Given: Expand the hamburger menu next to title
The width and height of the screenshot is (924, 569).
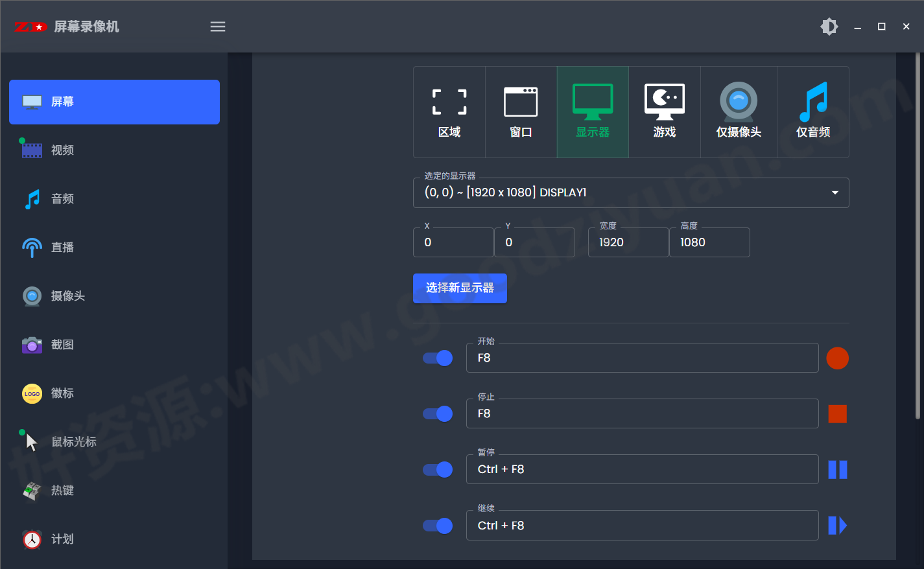Looking at the screenshot, I should (x=218, y=27).
